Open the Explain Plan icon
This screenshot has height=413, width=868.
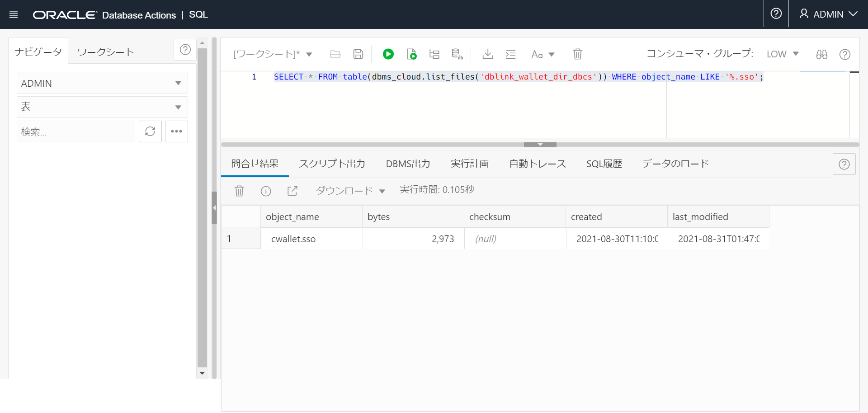coord(434,54)
